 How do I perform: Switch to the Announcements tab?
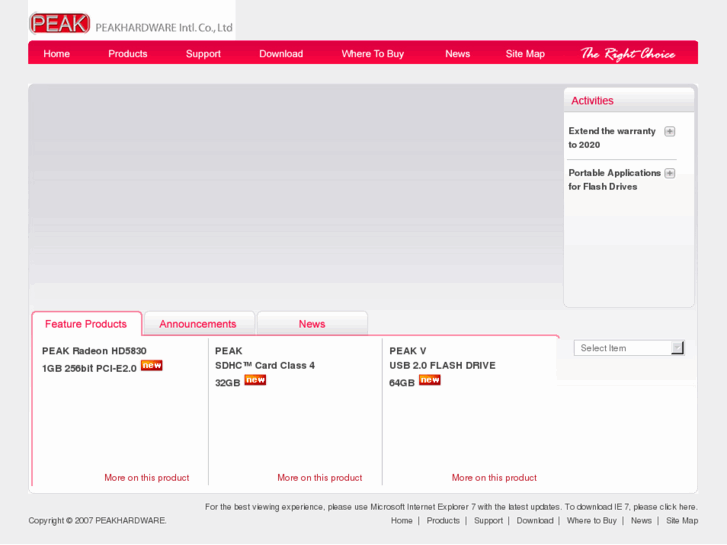tap(199, 323)
